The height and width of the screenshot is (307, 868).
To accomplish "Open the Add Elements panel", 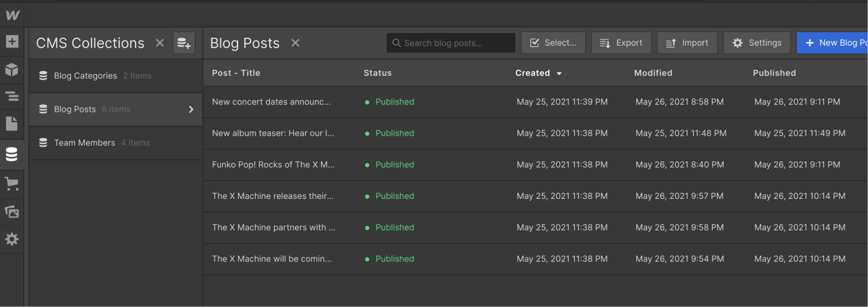I will tap(12, 42).
